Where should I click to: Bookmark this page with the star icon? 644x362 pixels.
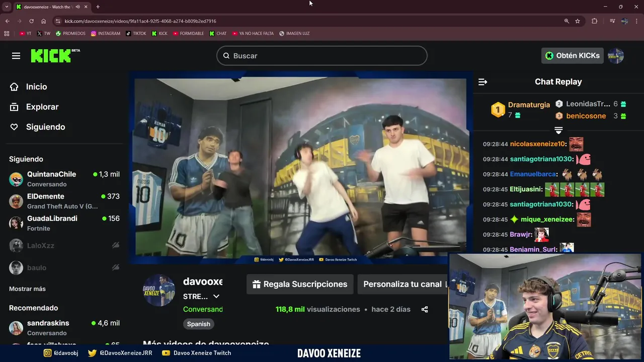578,21
